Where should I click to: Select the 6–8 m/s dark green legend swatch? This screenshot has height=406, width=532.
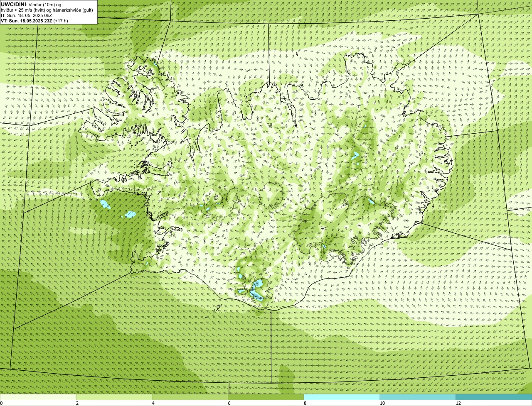[x=266, y=397]
